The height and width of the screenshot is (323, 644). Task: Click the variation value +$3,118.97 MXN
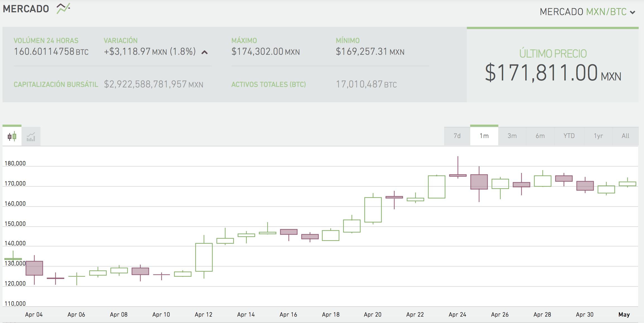[135, 52]
